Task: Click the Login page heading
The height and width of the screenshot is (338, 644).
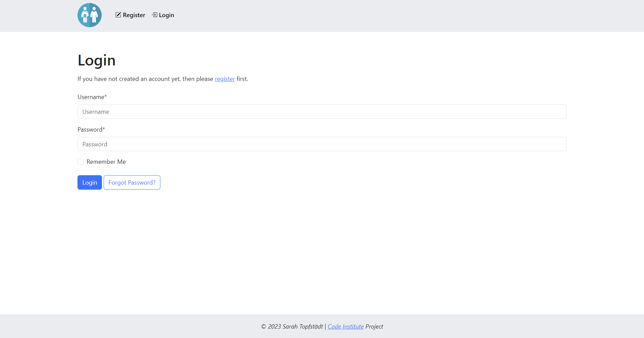Action: (x=97, y=60)
